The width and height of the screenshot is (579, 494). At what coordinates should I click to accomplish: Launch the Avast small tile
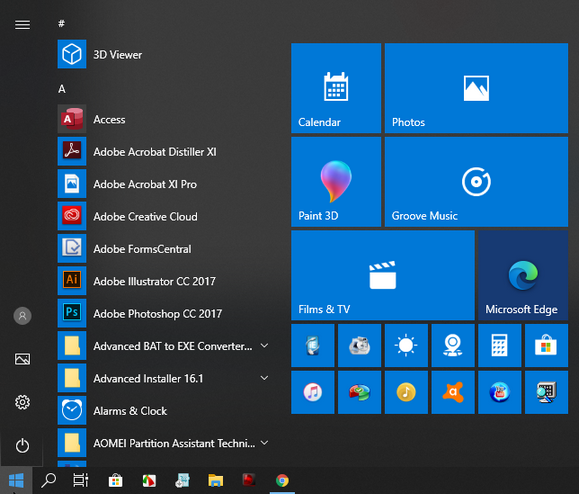tap(453, 392)
